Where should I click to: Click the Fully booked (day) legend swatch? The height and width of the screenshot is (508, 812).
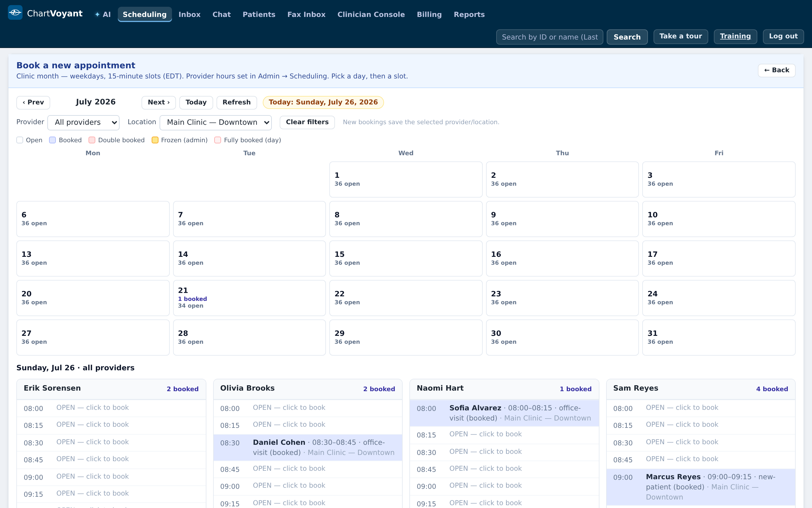218,140
